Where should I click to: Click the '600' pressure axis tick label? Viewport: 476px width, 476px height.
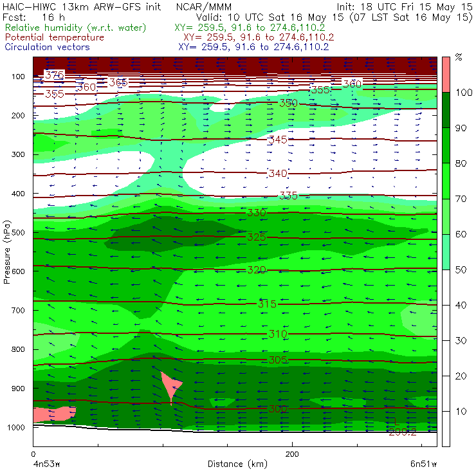tap(18, 271)
